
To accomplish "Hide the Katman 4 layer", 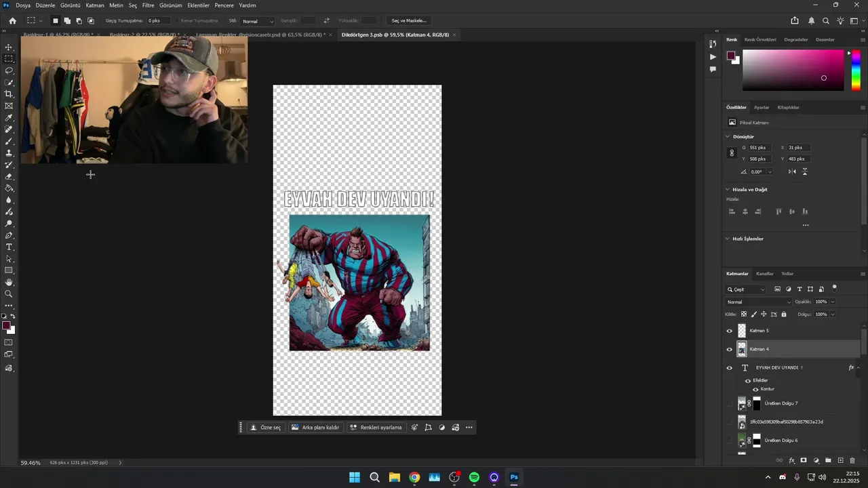I will 730,349.
